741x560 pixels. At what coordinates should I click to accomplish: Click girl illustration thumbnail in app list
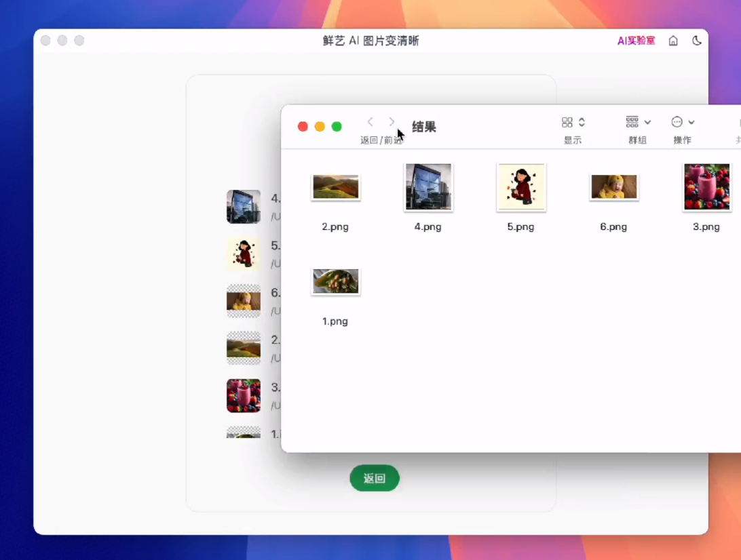click(244, 254)
